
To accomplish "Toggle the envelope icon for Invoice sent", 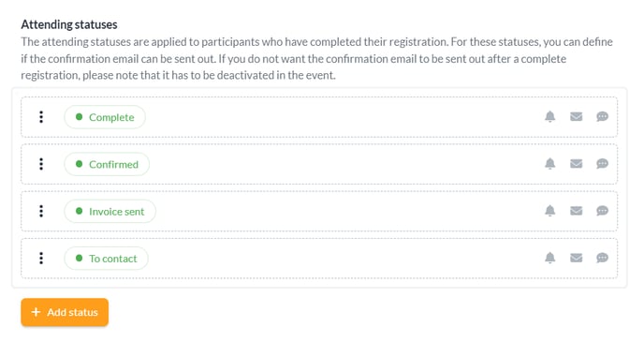I will click(577, 211).
